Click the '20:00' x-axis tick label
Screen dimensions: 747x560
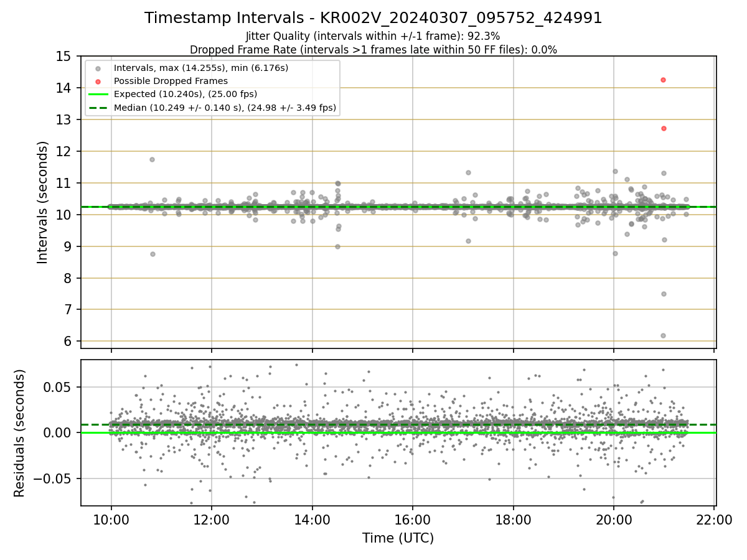click(x=614, y=519)
